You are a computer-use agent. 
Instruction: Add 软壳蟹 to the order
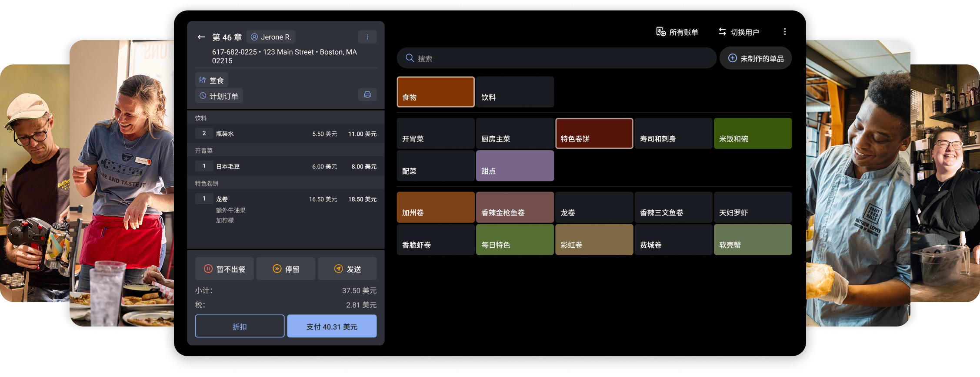click(x=753, y=239)
